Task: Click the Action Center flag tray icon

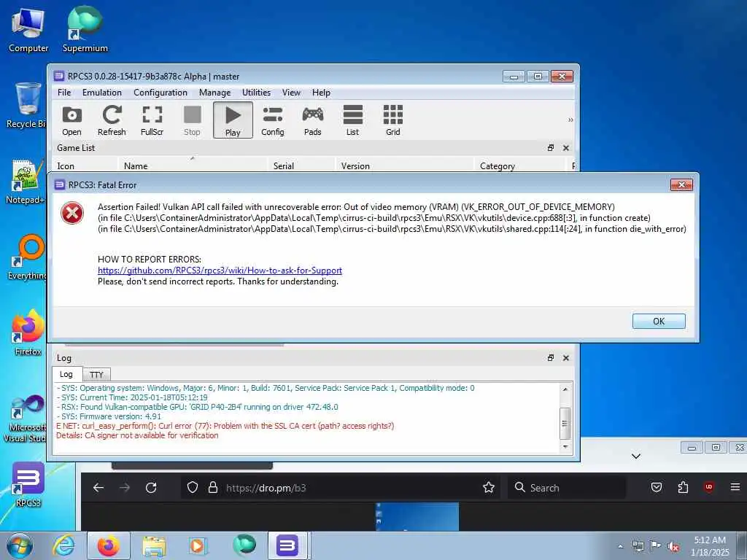Action: pos(656,546)
